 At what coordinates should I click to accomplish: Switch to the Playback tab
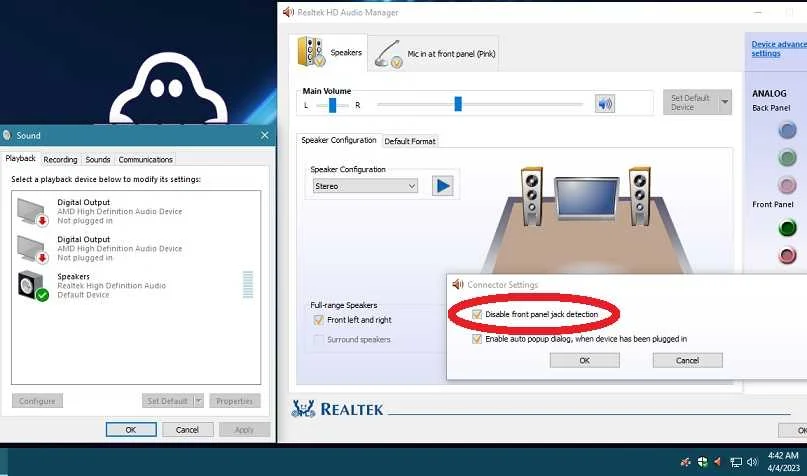[x=21, y=158]
